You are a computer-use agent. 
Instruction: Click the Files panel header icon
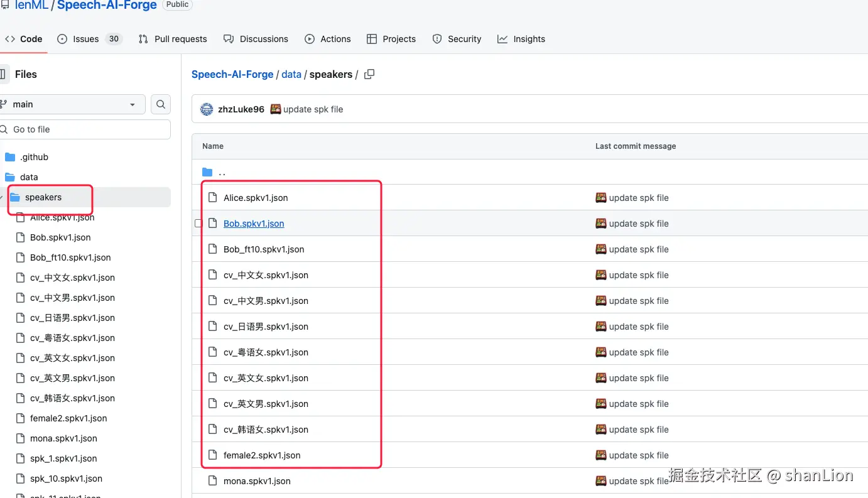pyautogui.click(x=3, y=74)
